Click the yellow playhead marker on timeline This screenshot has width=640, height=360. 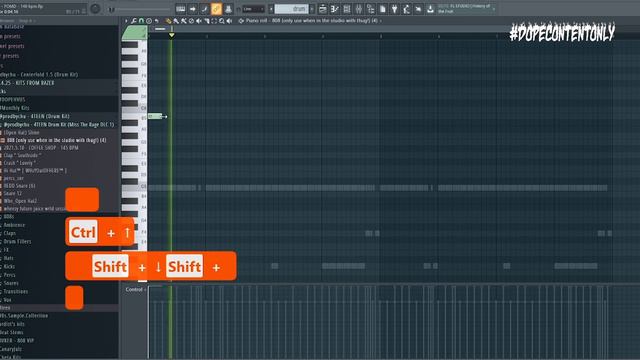tap(171, 35)
